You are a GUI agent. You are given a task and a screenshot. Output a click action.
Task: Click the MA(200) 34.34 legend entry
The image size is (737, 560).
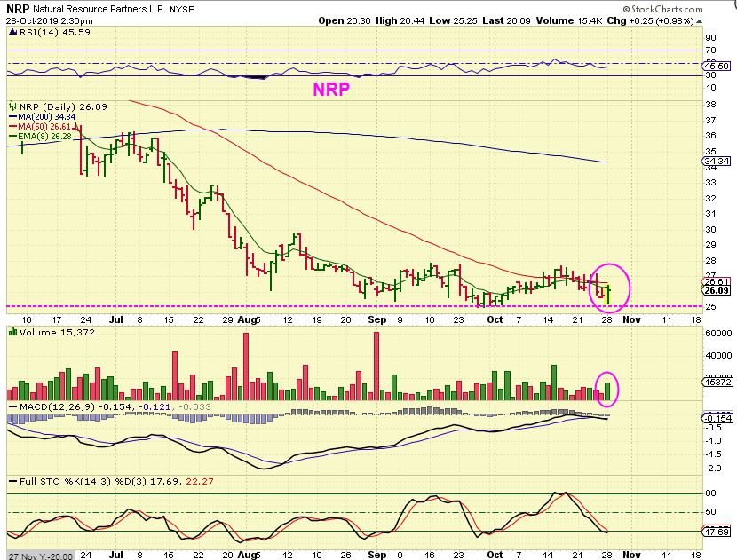[x=43, y=116]
